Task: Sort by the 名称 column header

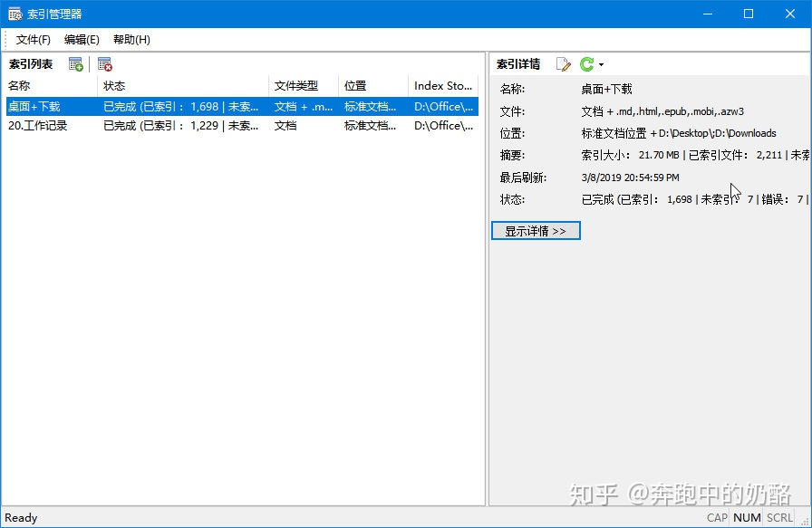Action: click(x=50, y=86)
